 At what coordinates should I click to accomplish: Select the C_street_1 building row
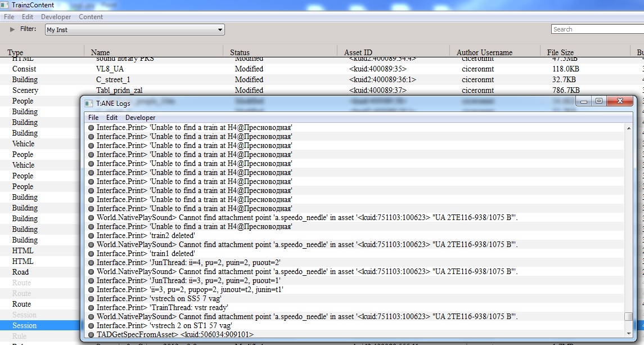(x=322, y=79)
